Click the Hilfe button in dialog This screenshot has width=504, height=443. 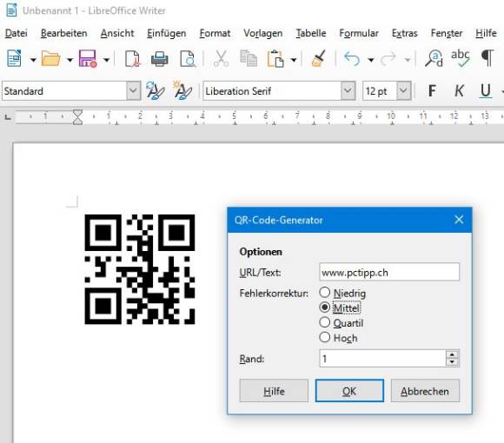[274, 391]
